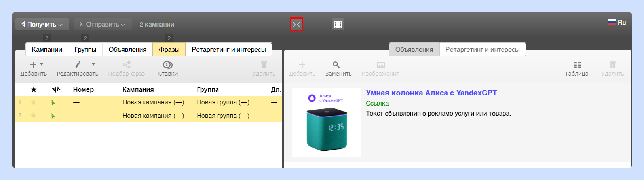Click the 2 кампании counter
644x180 pixels.
tap(157, 24)
